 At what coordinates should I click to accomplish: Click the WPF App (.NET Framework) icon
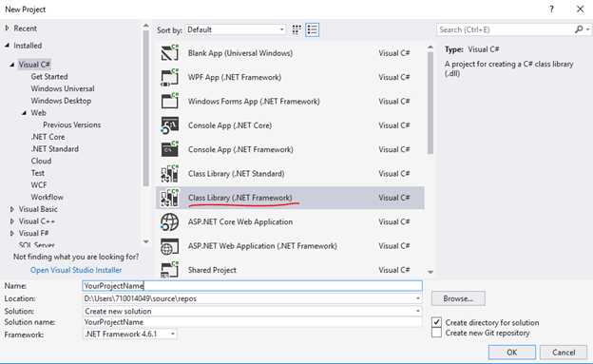click(x=170, y=77)
